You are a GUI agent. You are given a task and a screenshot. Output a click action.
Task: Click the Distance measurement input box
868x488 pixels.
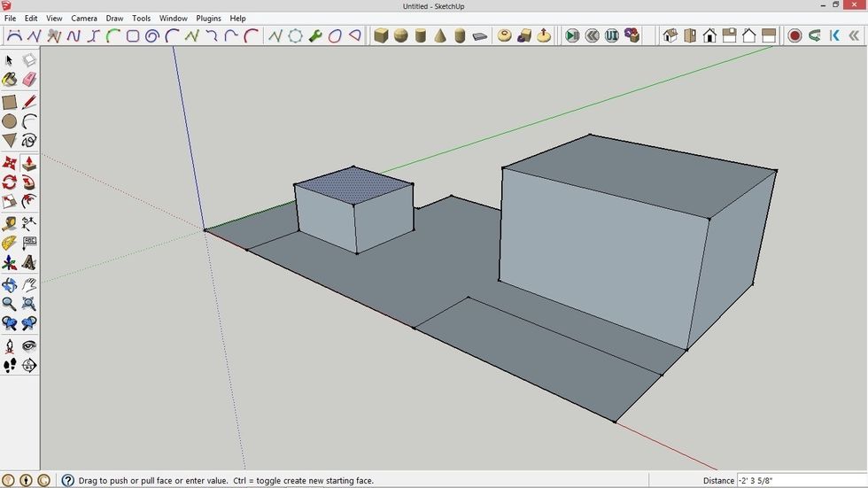click(x=800, y=480)
